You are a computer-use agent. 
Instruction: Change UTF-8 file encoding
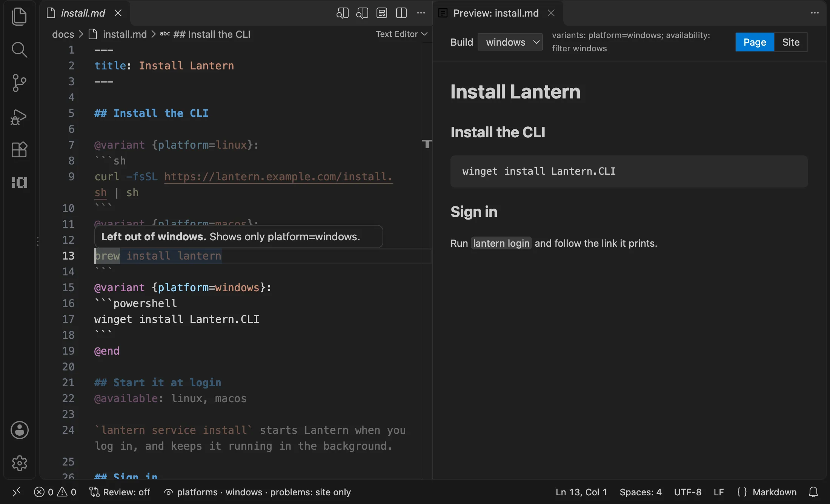point(687,492)
